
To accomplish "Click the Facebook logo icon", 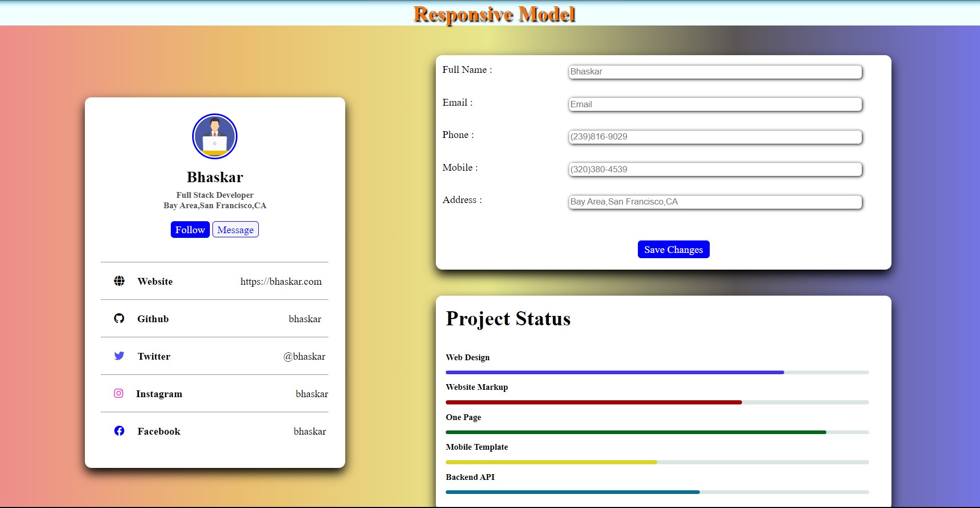I will tap(119, 431).
